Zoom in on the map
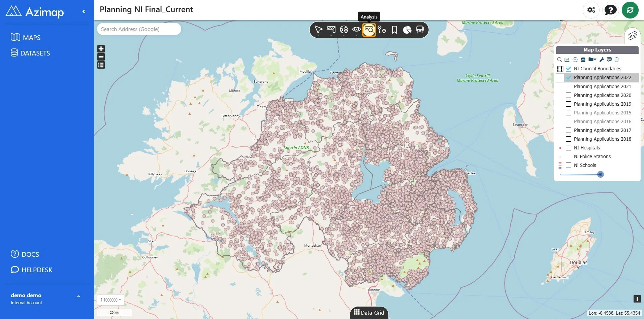The height and width of the screenshot is (319, 644). click(x=101, y=49)
